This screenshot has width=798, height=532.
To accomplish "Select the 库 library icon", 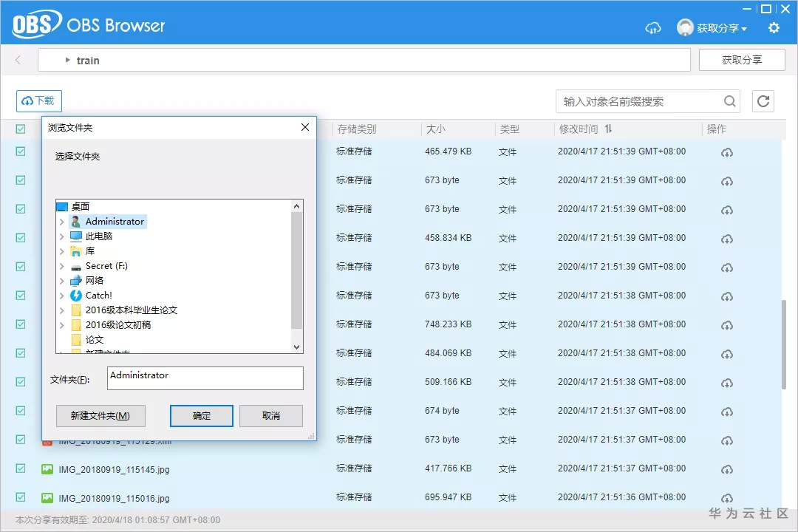I will [76, 251].
